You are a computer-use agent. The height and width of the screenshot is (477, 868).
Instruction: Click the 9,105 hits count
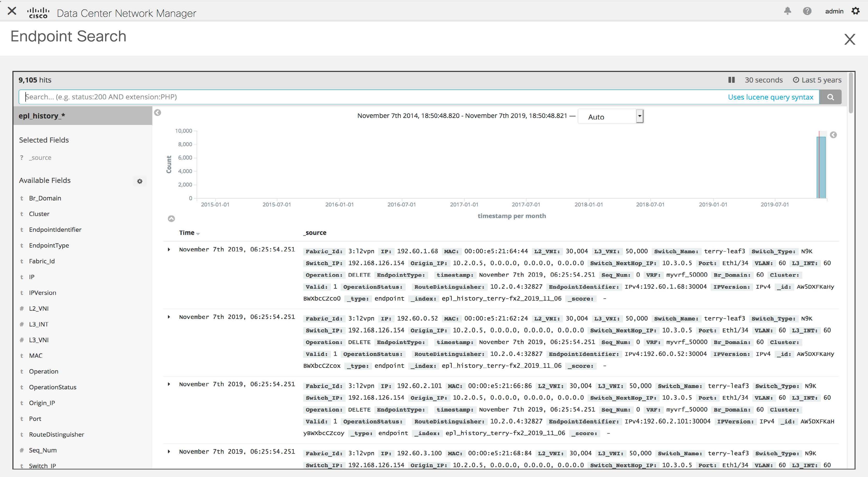[x=35, y=80]
